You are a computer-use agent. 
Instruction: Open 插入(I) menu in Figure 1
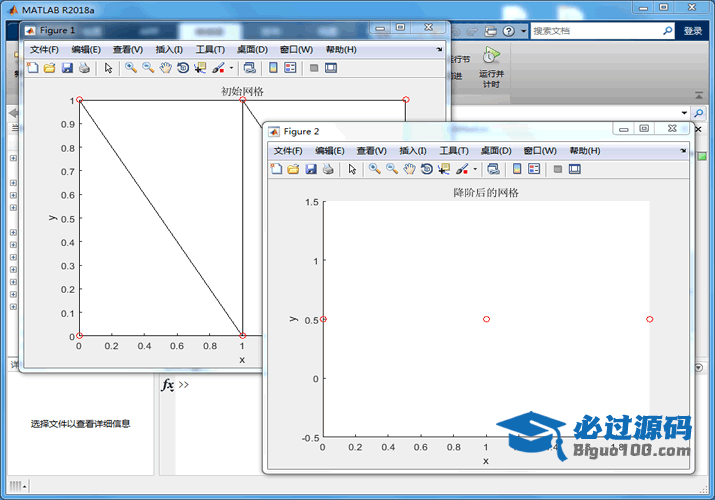point(169,50)
